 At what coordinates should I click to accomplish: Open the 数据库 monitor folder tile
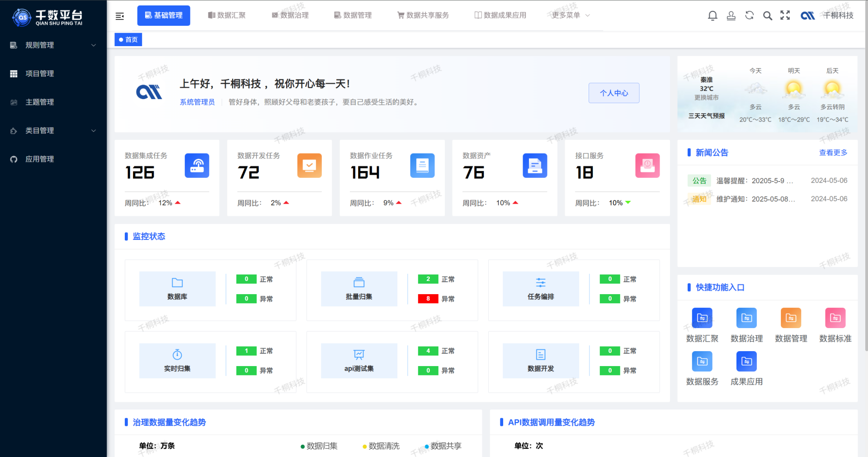[177, 289]
